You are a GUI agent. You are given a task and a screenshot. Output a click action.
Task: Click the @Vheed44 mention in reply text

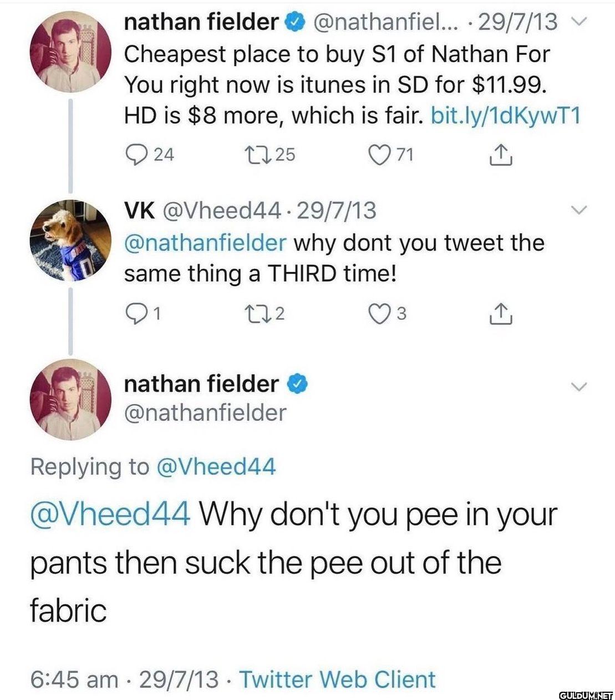click(110, 515)
